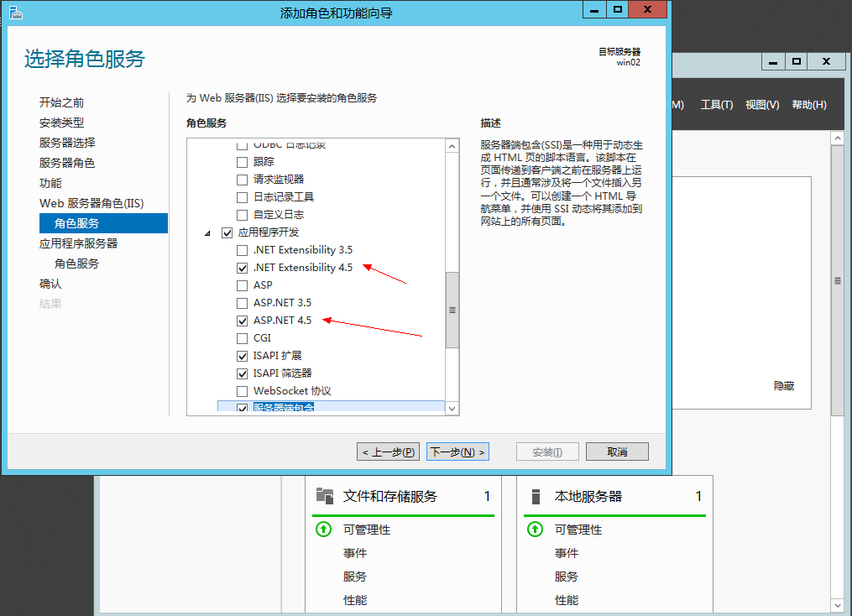Click the 下一步(N) button
Image resolution: width=852 pixels, height=616 pixels.
pos(457,451)
